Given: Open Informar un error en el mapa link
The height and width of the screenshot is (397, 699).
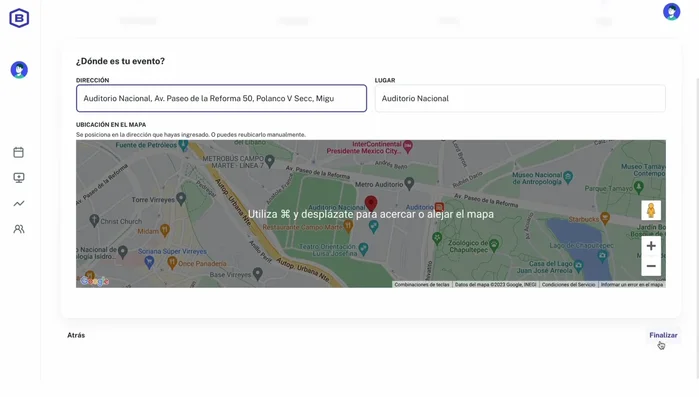Looking at the screenshot, I should pos(632,284).
